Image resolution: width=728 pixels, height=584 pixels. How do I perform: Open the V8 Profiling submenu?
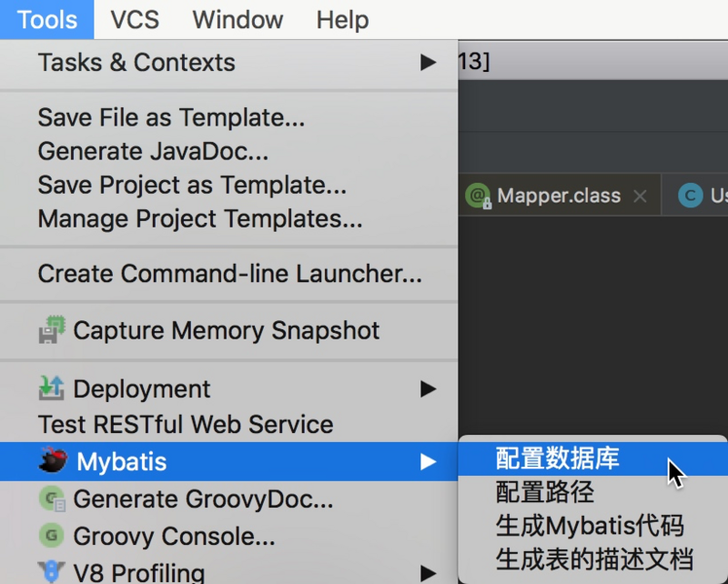pyautogui.click(x=229, y=571)
